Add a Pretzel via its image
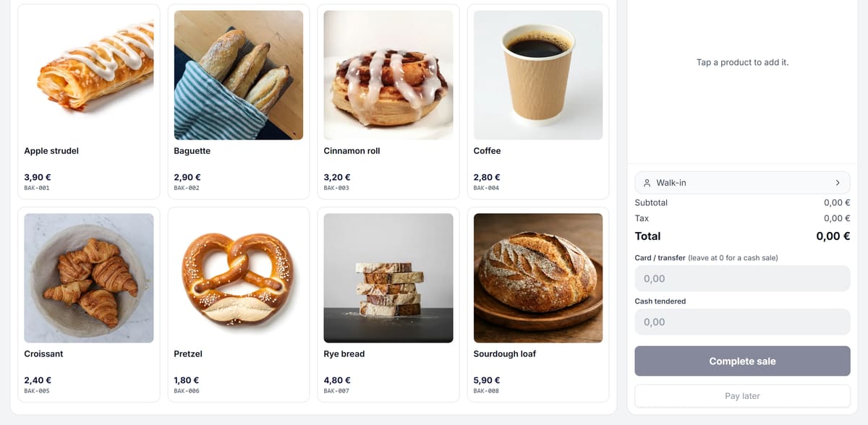Image resolution: width=868 pixels, height=425 pixels. [239, 278]
